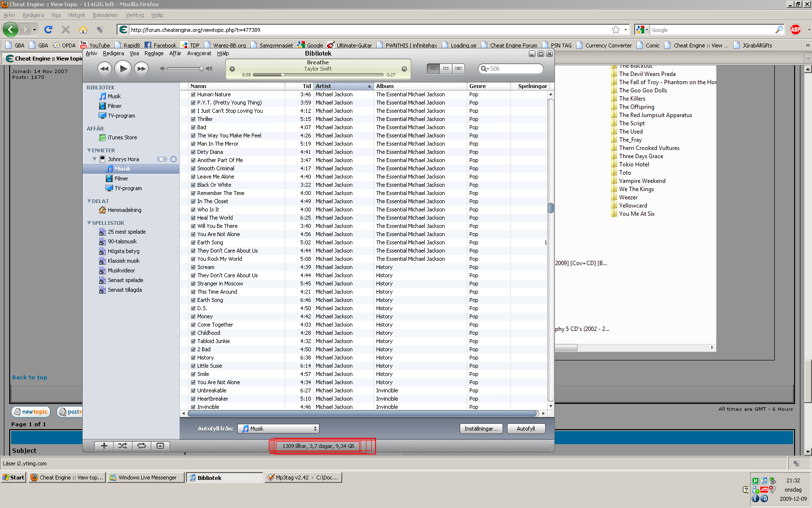This screenshot has width=812, height=508.
Task: Sort tracks by the Artist column
Action: (343, 86)
